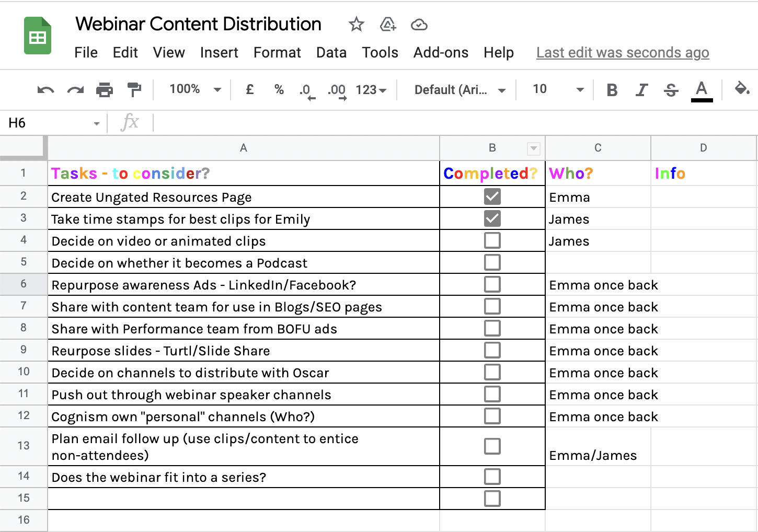Screen dimensions: 758x532
Task: Open the Add-ons menu
Action: [x=441, y=53]
